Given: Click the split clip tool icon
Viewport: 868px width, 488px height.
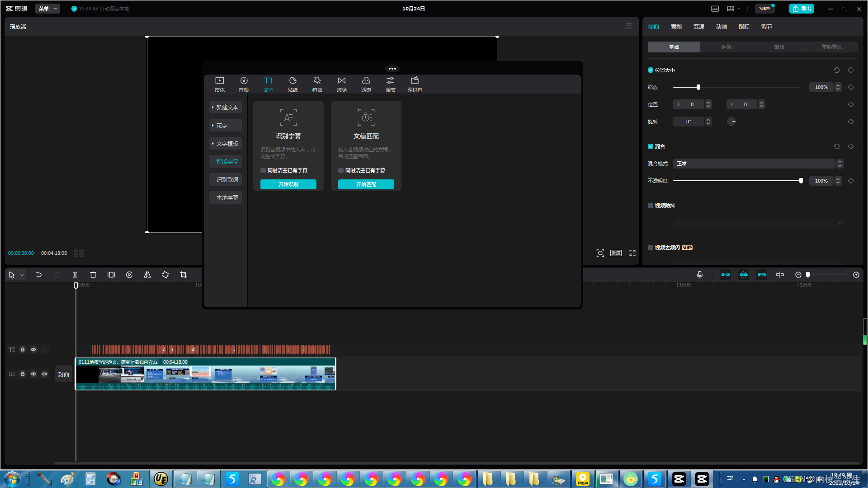Looking at the screenshot, I should 75,275.
